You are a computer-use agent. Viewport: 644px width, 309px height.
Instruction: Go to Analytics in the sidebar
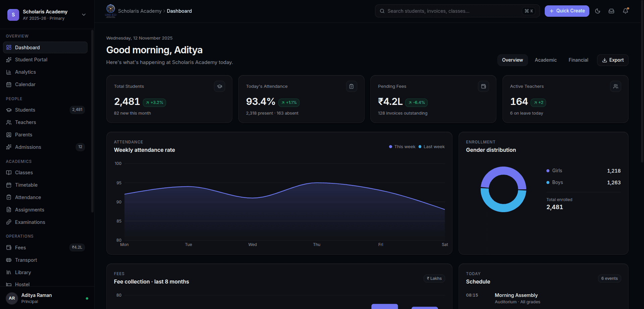(45, 72)
